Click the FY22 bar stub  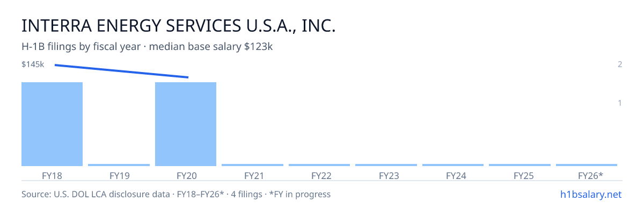(319, 165)
